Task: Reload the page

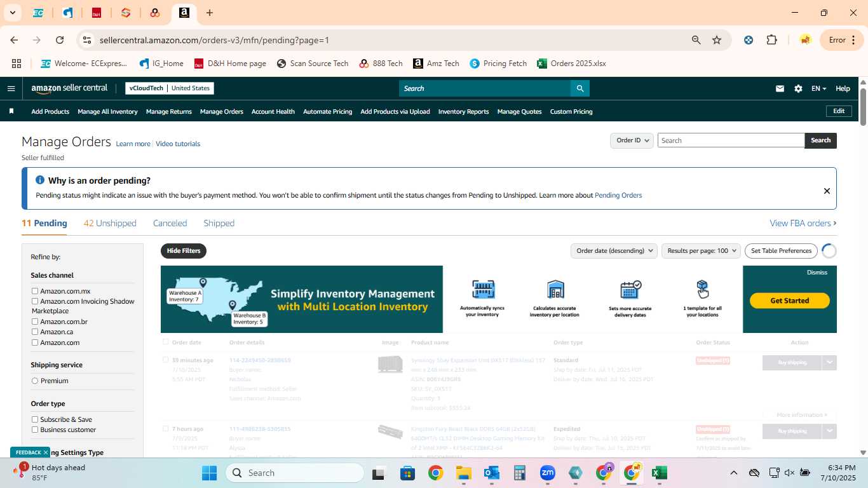Action: [x=60, y=40]
